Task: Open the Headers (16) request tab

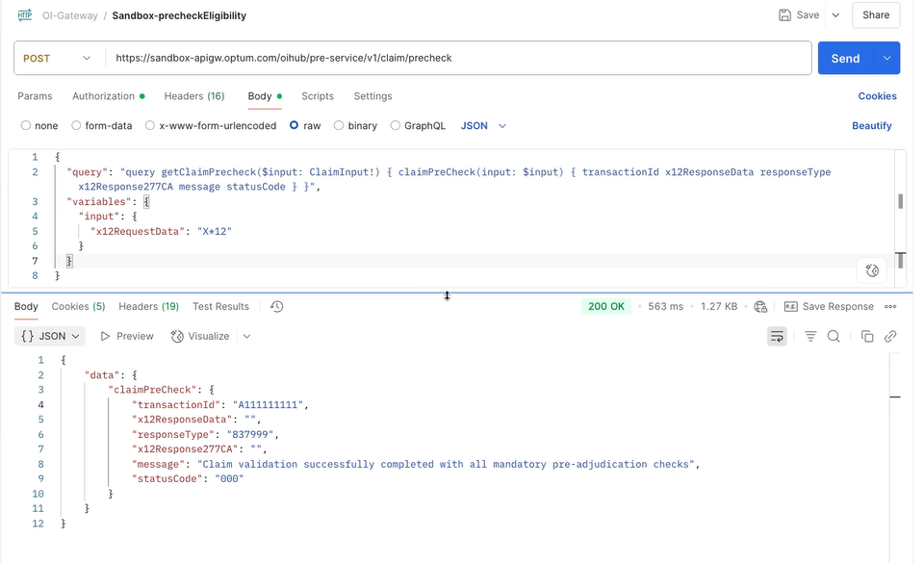Action: 194,96
